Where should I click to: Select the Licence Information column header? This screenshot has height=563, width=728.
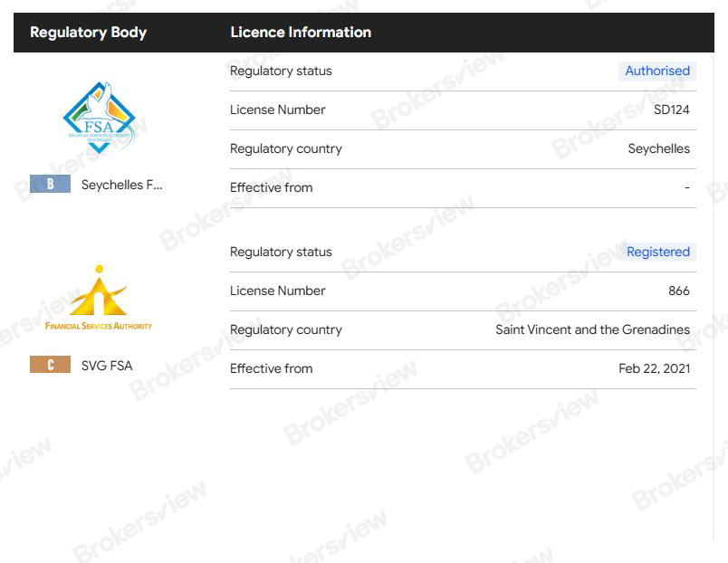(x=301, y=33)
